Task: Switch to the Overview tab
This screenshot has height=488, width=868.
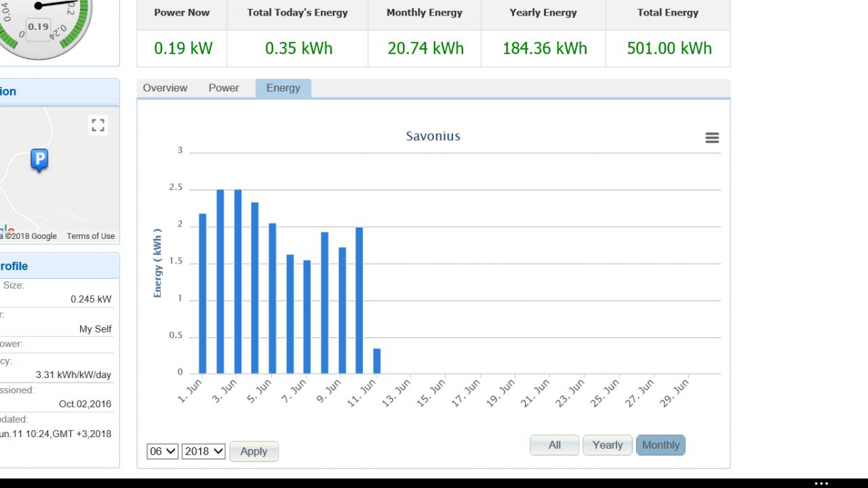Action: tap(165, 88)
